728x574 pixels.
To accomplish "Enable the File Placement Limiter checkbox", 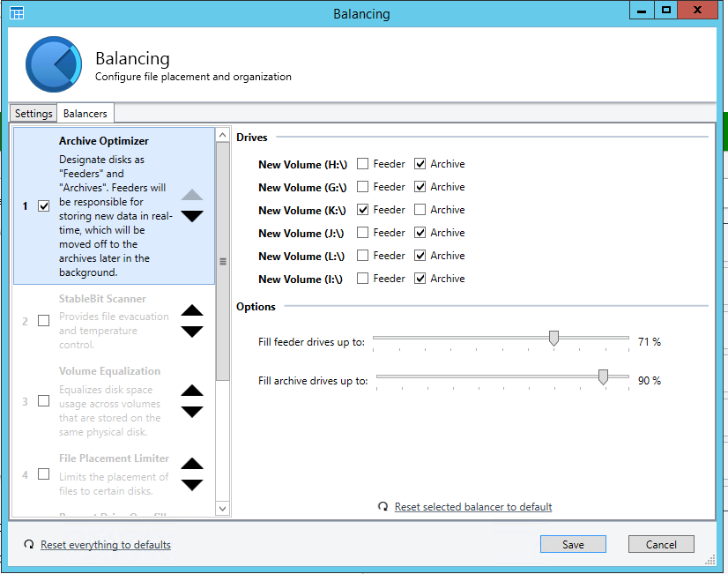I will [44, 473].
